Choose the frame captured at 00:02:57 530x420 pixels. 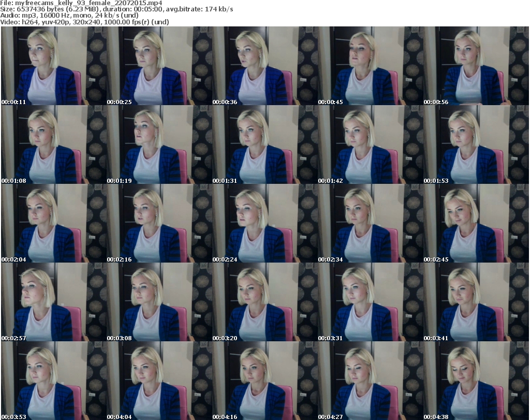coord(54,302)
